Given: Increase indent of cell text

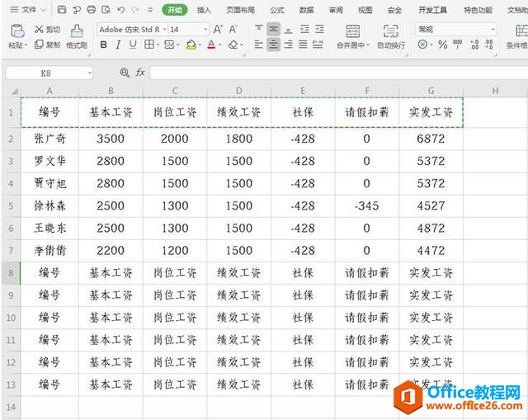Looking at the screenshot, I should pos(319,30).
